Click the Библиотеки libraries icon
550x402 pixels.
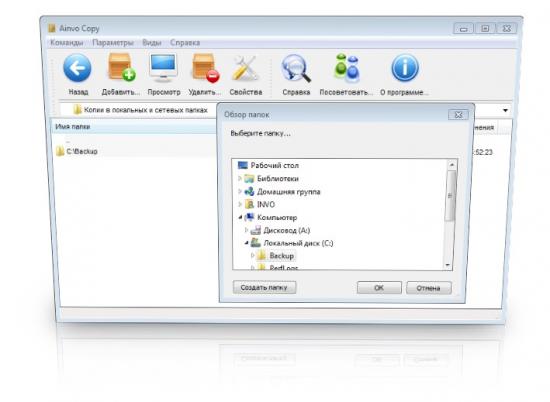pyautogui.click(x=249, y=179)
